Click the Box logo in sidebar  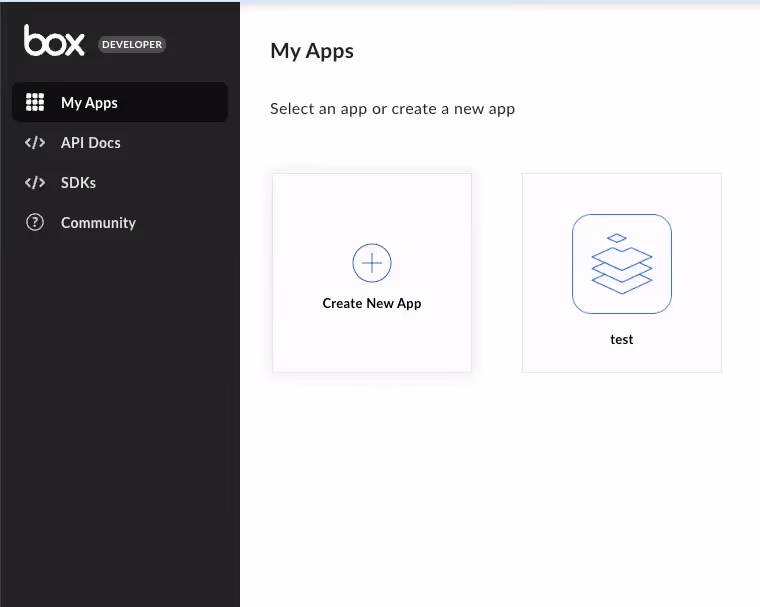click(x=54, y=40)
